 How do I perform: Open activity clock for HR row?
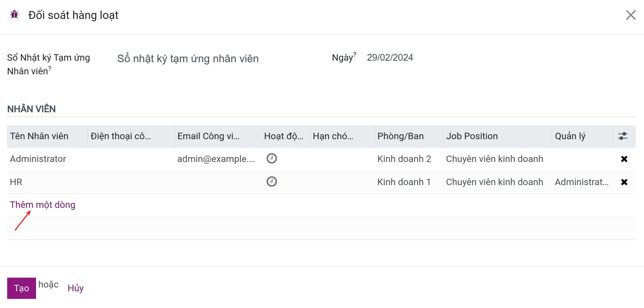click(272, 182)
